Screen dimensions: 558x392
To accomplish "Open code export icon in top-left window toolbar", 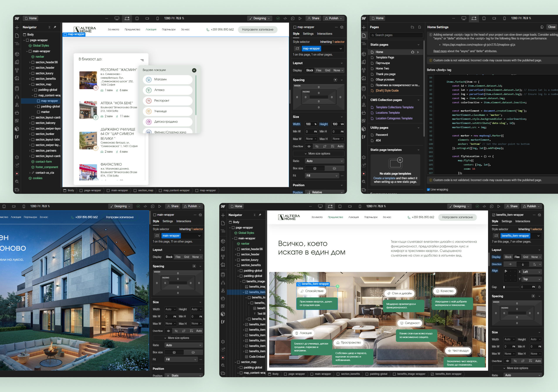I will [x=285, y=19].
